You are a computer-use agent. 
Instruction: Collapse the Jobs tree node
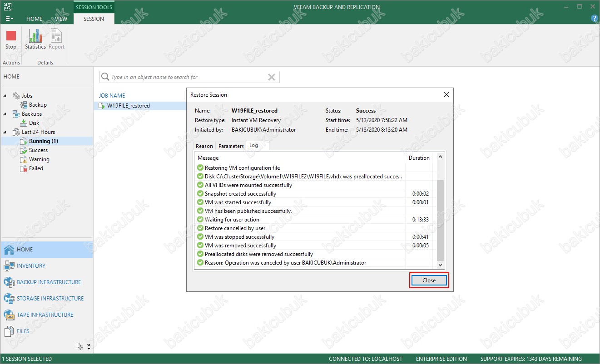[5, 96]
